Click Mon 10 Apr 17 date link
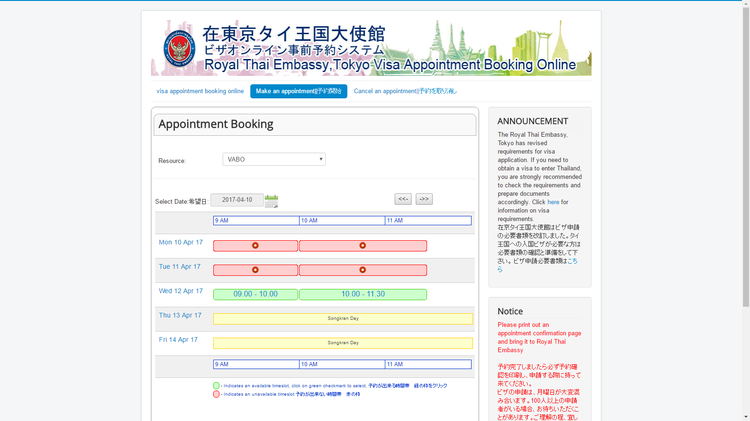Screen dimensions: 750x421 (x=181, y=242)
